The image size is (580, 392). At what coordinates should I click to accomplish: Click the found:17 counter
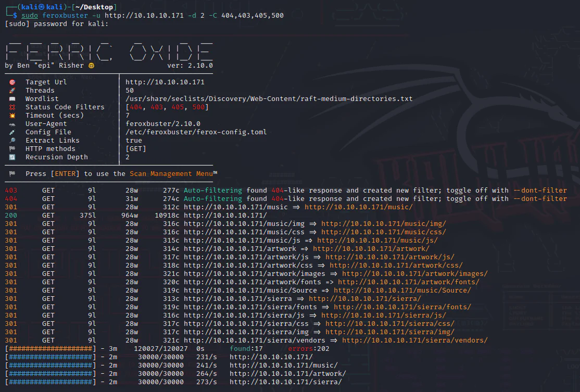[246, 348]
